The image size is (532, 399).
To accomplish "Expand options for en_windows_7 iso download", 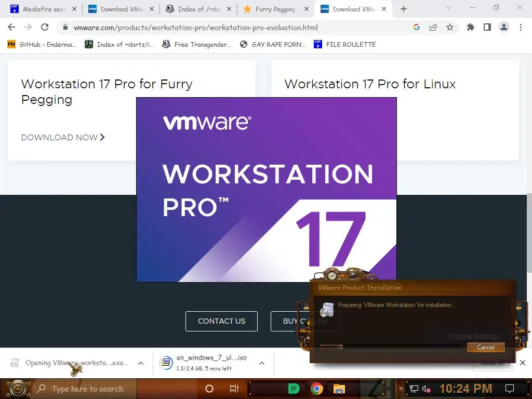I will click(x=262, y=363).
